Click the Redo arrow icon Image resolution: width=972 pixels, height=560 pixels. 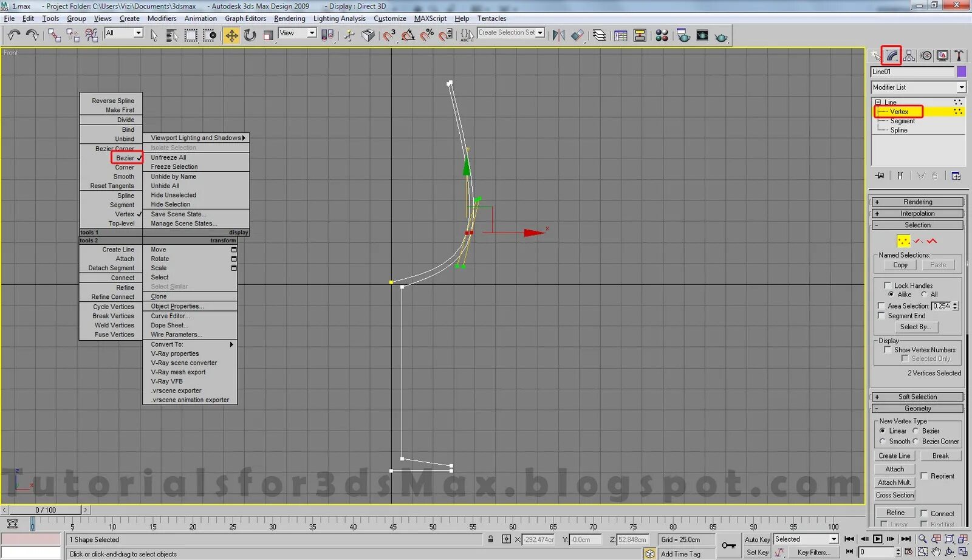32,35
